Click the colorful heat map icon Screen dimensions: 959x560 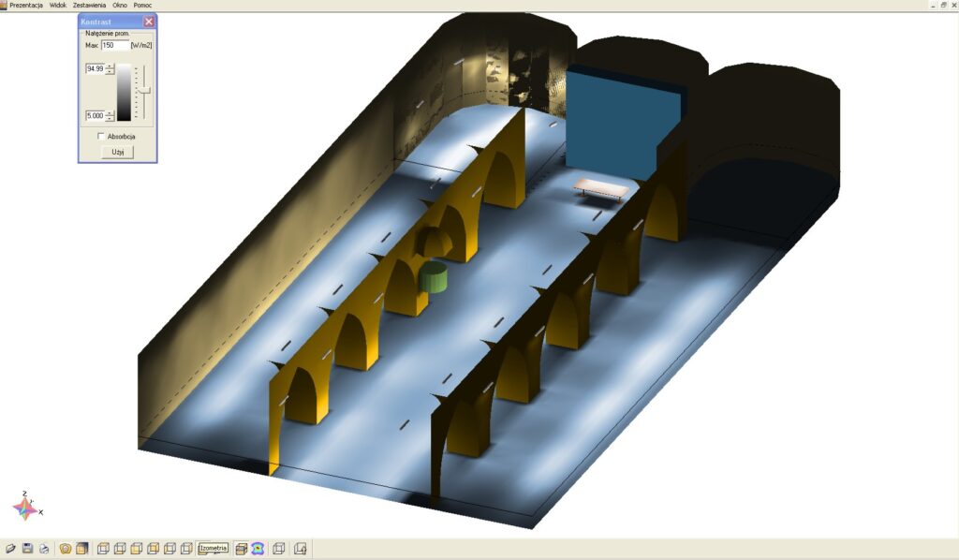point(258,549)
